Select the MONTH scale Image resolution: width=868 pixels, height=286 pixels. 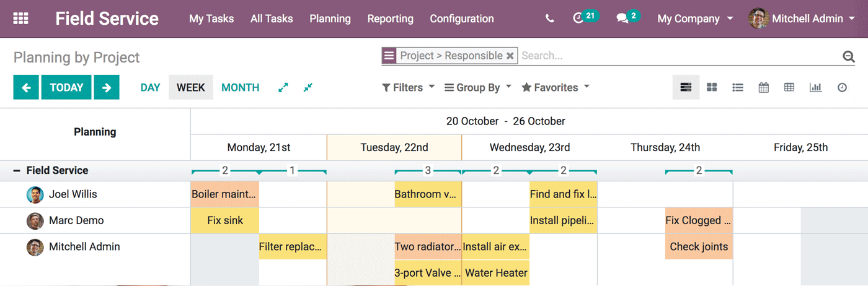click(x=240, y=88)
